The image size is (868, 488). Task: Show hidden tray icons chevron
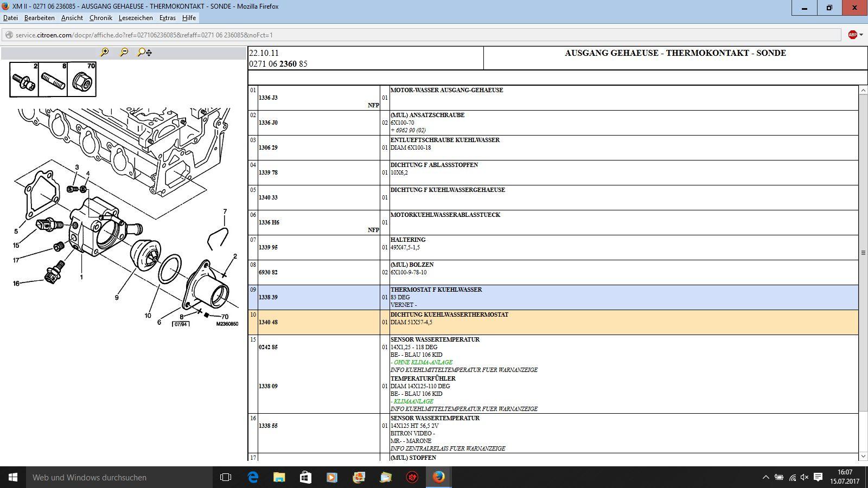(765, 478)
